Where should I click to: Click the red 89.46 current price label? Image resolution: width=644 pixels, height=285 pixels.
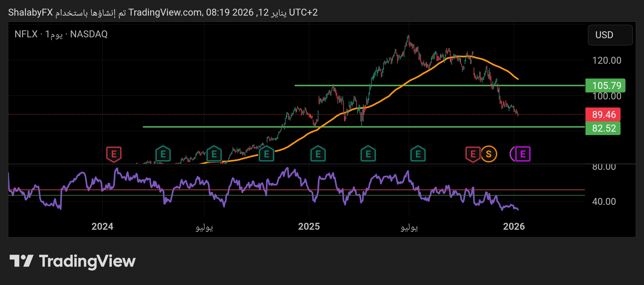pos(603,115)
